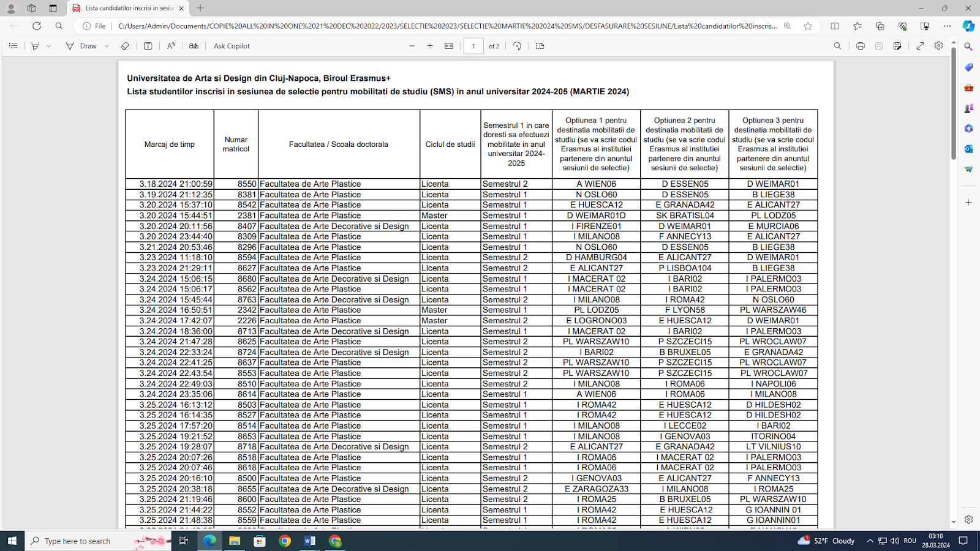The image size is (980, 551).
Task: Open Find in PDF search
Action: [837, 46]
